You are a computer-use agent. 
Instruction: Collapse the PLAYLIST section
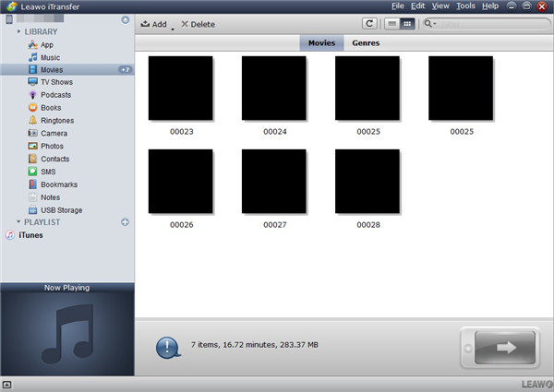[x=18, y=222]
